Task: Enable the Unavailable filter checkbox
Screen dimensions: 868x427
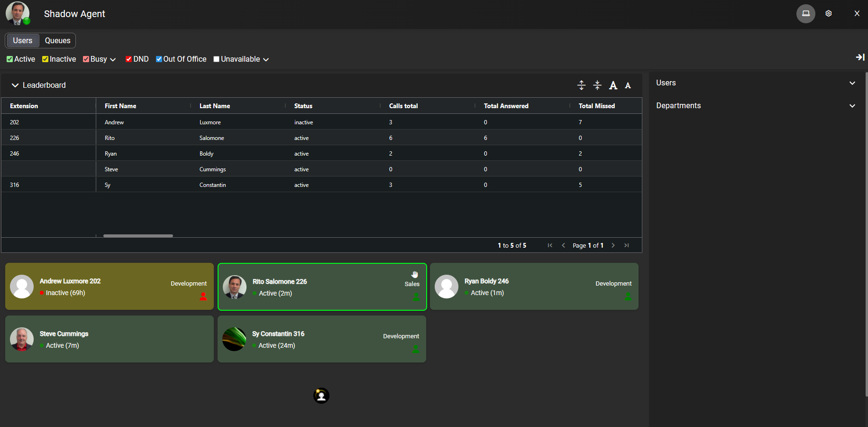Action: coord(216,59)
